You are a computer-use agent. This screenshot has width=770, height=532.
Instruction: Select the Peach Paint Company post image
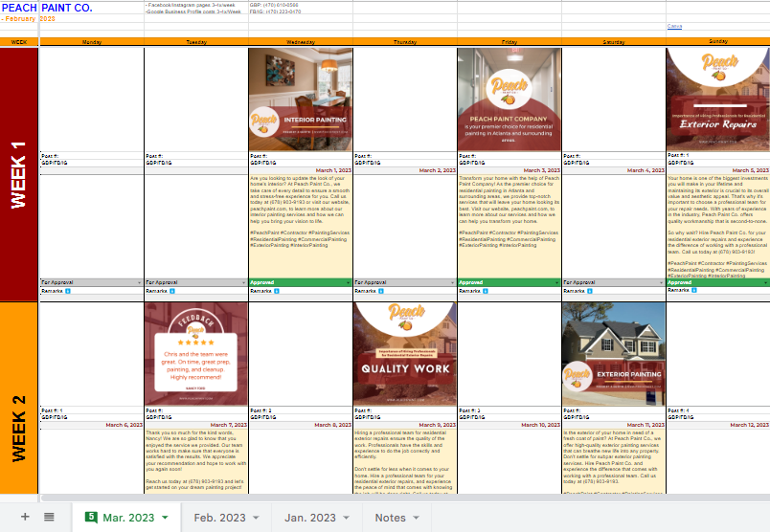pos(510,100)
